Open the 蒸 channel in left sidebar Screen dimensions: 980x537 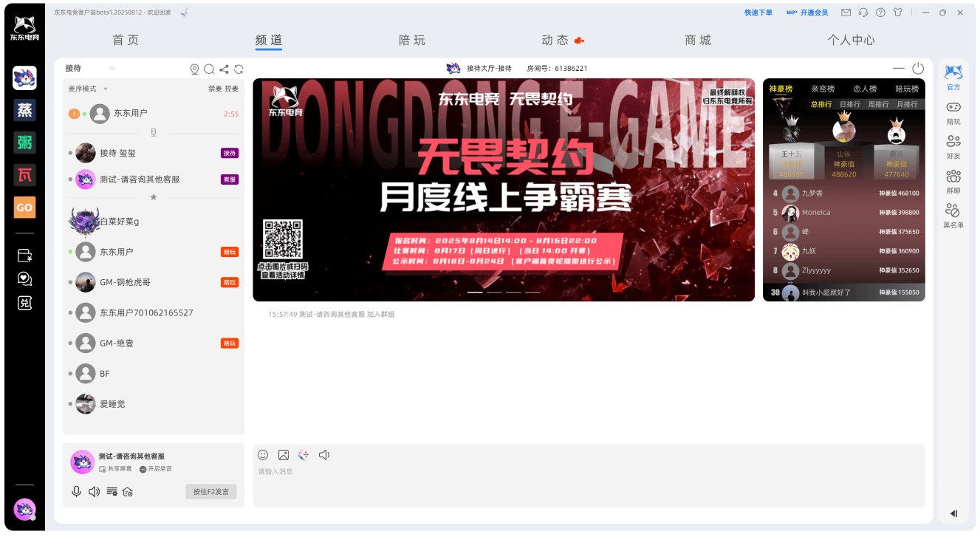click(24, 110)
